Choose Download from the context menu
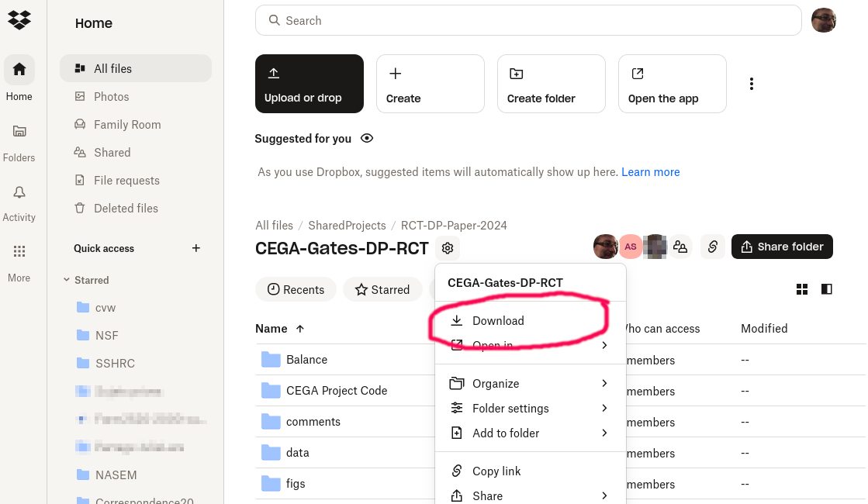This screenshot has width=868, height=504. (498, 320)
